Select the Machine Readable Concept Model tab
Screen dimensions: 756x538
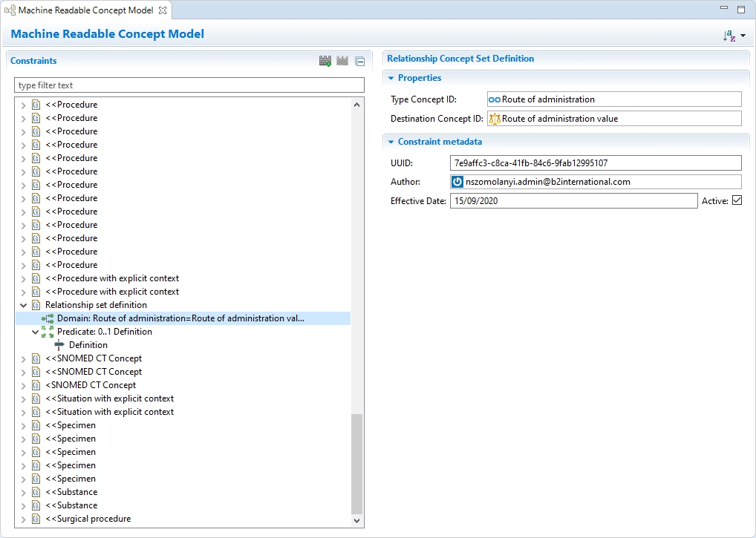pyautogui.click(x=85, y=10)
